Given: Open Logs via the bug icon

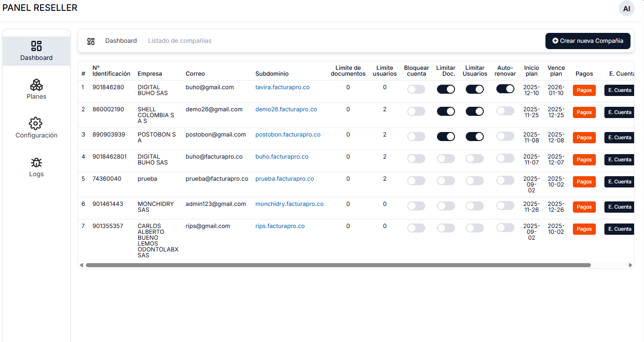Looking at the screenshot, I should point(36,162).
